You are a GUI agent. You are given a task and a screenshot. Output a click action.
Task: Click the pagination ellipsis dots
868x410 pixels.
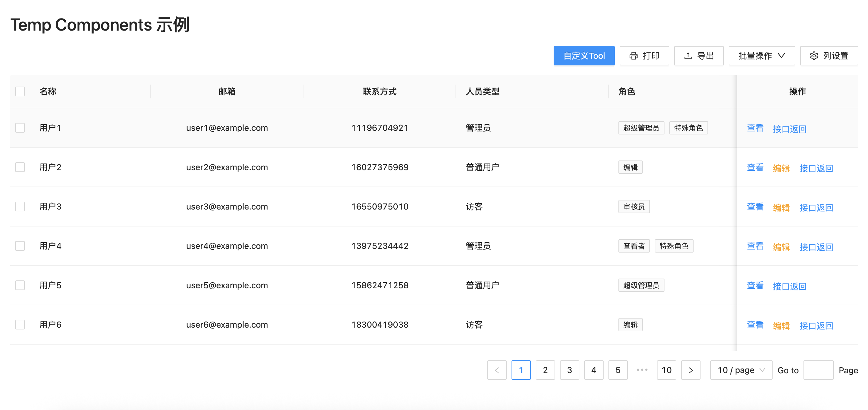pos(642,370)
